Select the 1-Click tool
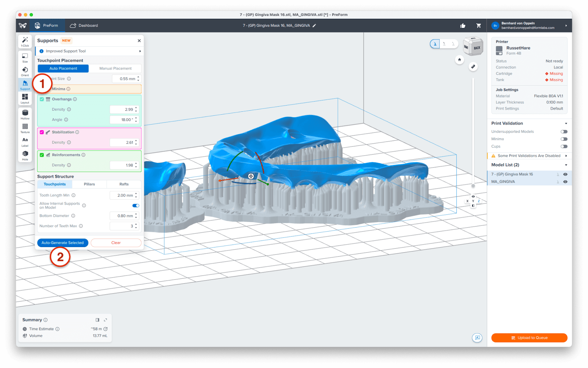Image resolution: width=588 pixels, height=368 pixels. coord(25,41)
